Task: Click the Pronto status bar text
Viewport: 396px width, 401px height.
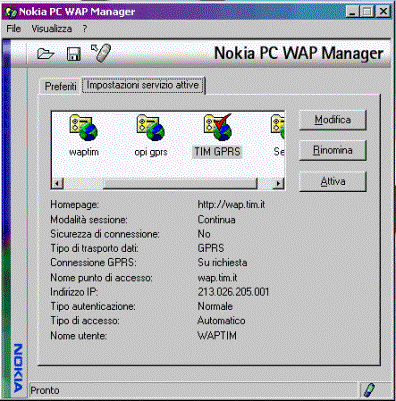Action: 45,390
